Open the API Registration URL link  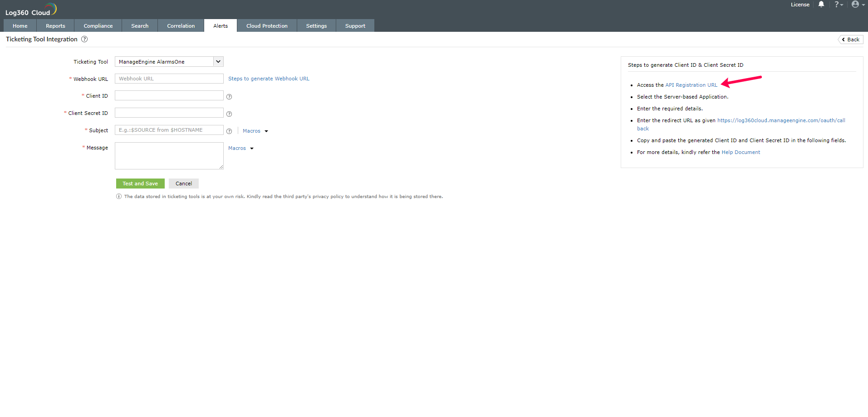click(x=691, y=85)
